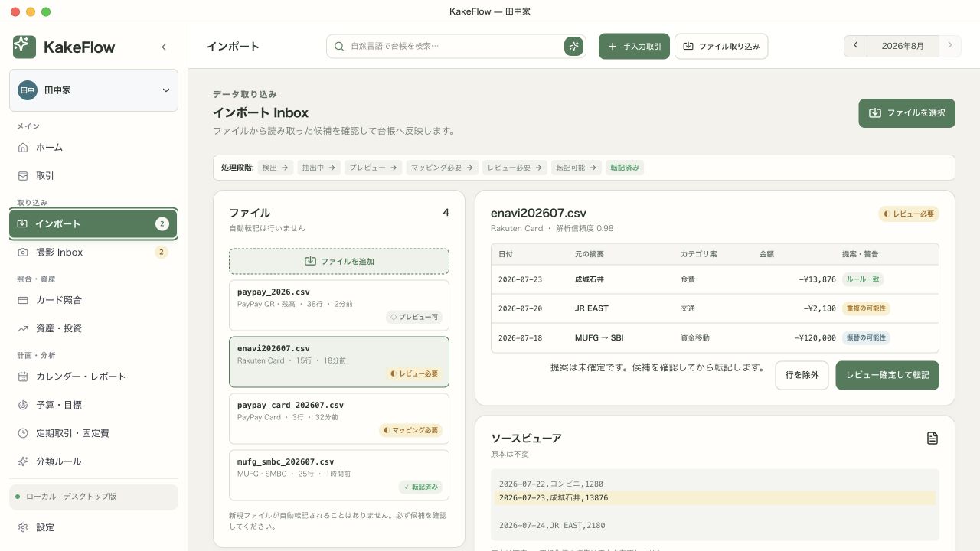This screenshot has height=551, width=980.
Task: Select the 成城石井 transaction row
Action: pyautogui.click(x=715, y=279)
